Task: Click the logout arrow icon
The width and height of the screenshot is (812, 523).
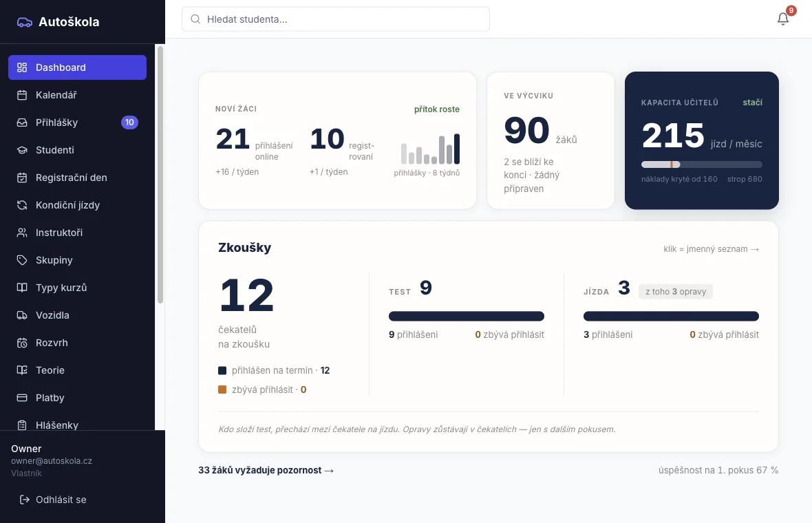Action: 24,500
